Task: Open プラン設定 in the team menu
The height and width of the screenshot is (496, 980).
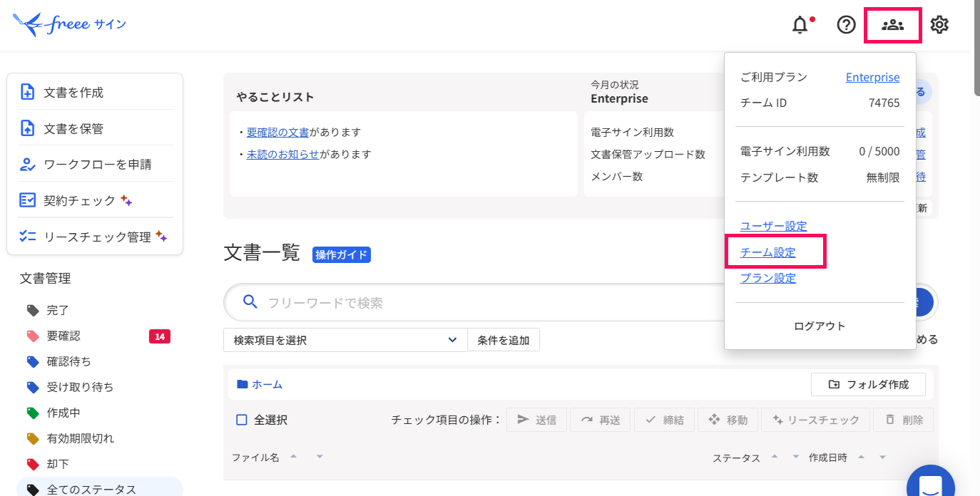Action: coord(768,278)
